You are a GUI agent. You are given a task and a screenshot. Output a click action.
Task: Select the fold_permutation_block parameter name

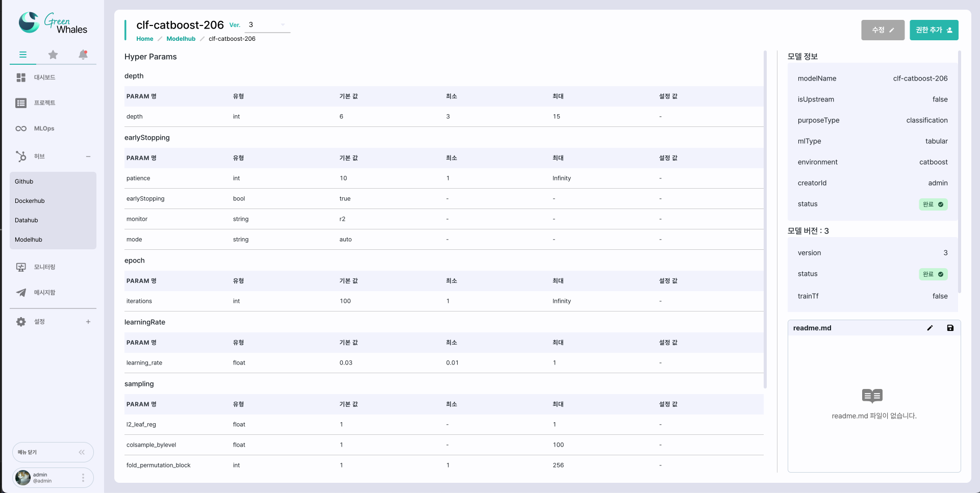pyautogui.click(x=159, y=465)
